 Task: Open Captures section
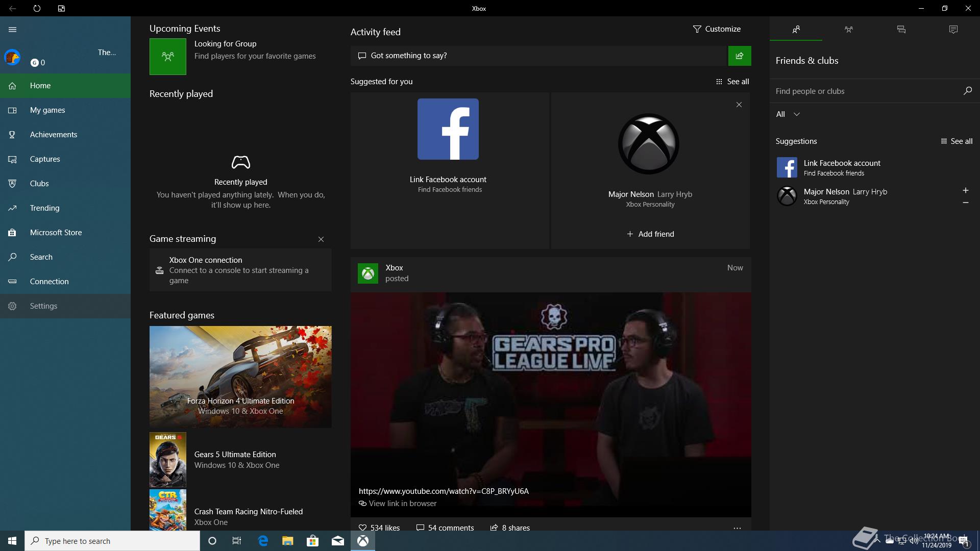tap(65, 159)
